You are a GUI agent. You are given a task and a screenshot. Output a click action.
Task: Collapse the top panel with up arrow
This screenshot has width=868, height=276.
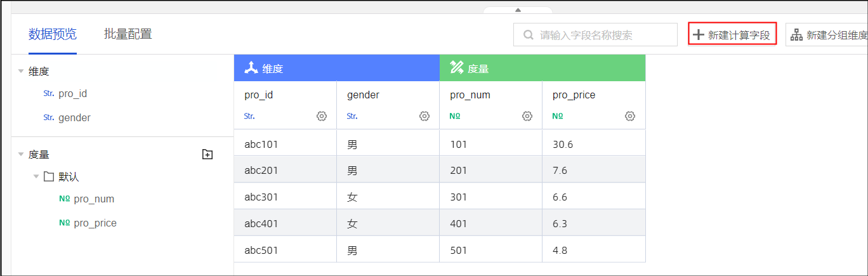point(518,10)
